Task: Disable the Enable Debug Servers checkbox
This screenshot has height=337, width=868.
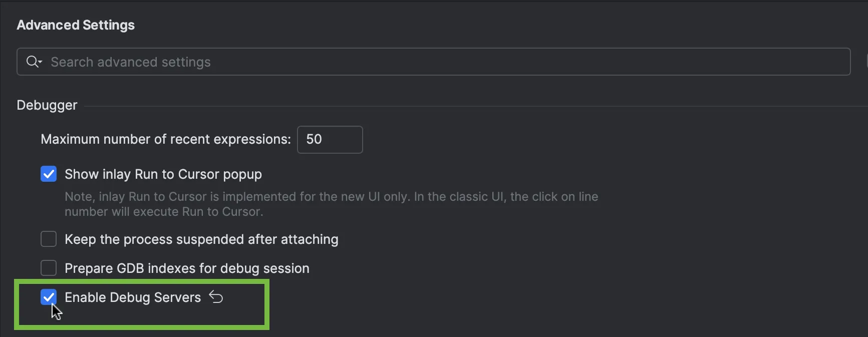Action: (x=49, y=297)
